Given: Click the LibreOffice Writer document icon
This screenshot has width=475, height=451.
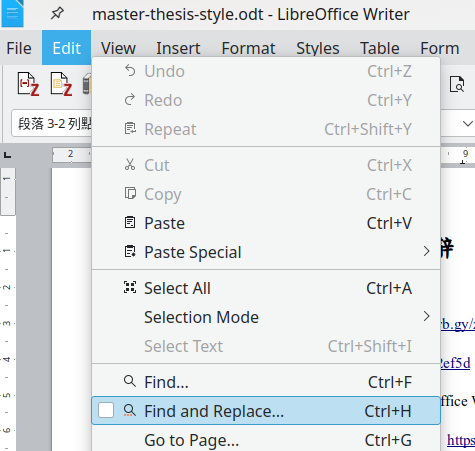Looking at the screenshot, I should [x=12, y=13].
